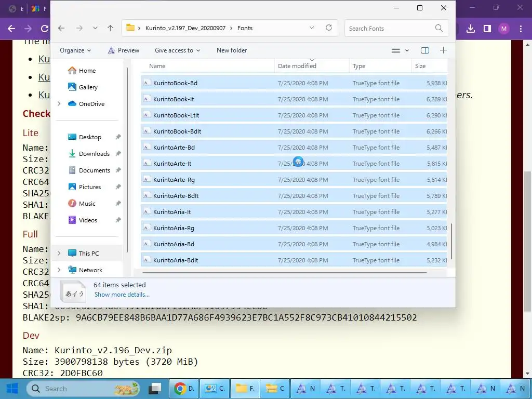
Task: Click the Home icon in navigation pane
Action: coord(72,71)
